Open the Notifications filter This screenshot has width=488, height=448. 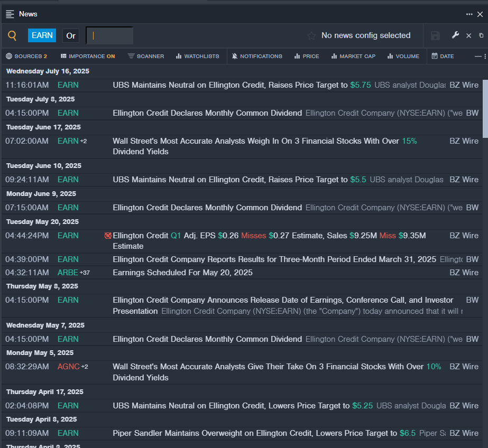click(x=257, y=57)
